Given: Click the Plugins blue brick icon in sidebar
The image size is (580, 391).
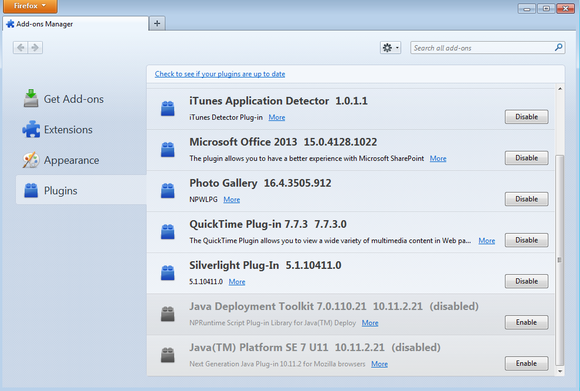Looking at the screenshot, I should click(31, 191).
